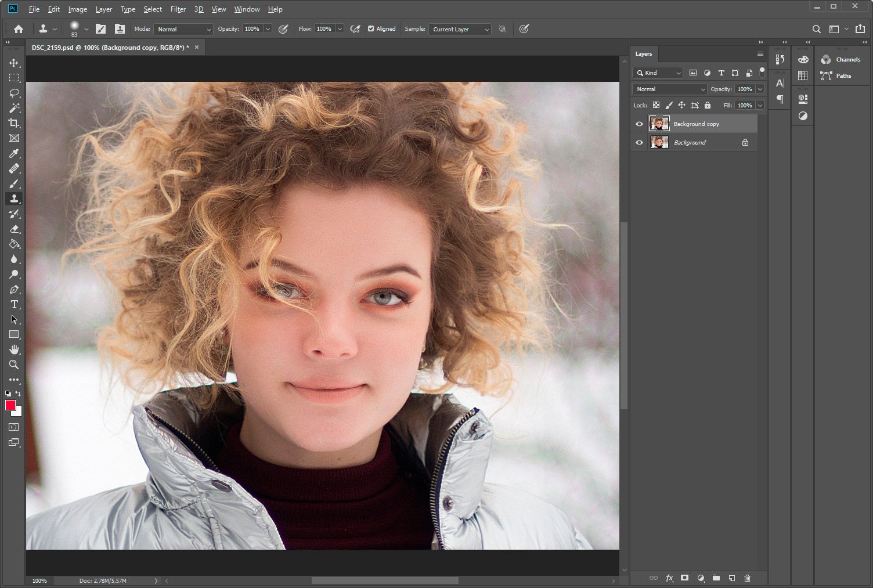873x588 pixels.
Task: Open the Sample Current Layer dropdown
Action: click(460, 29)
